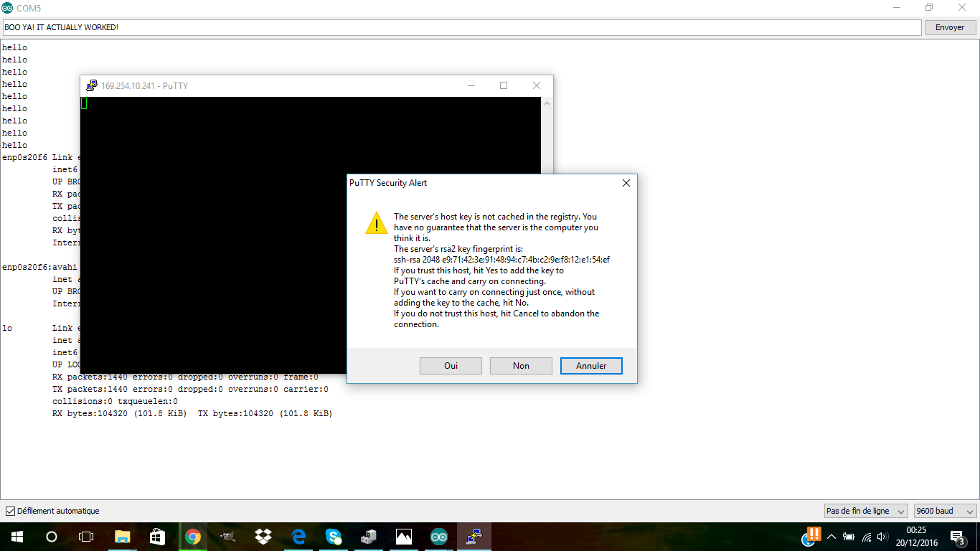Open the Photos app taskbar icon
The height and width of the screenshot is (551, 980).
pyautogui.click(x=403, y=537)
